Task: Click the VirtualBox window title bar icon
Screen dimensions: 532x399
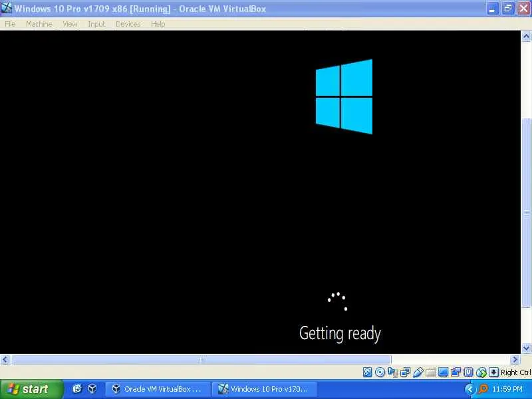Action: coord(6,8)
